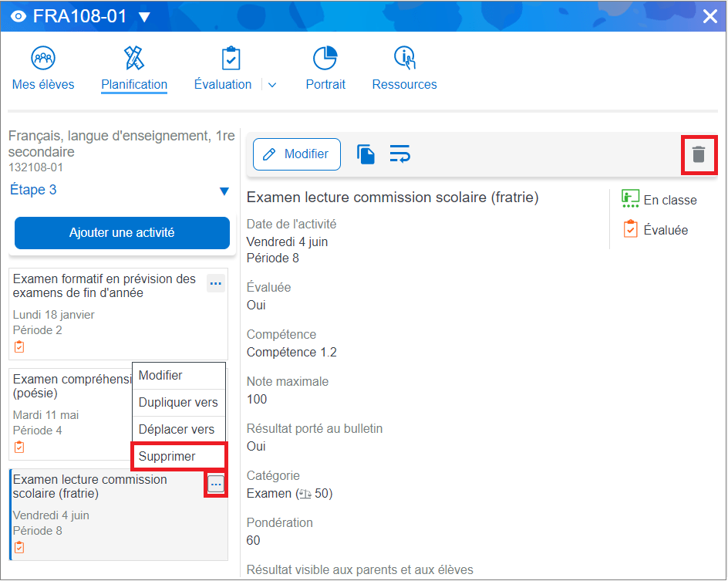Screen dimensions: 728x581
Task: Expand the Évaluation chevron submenu
Action: tap(272, 85)
